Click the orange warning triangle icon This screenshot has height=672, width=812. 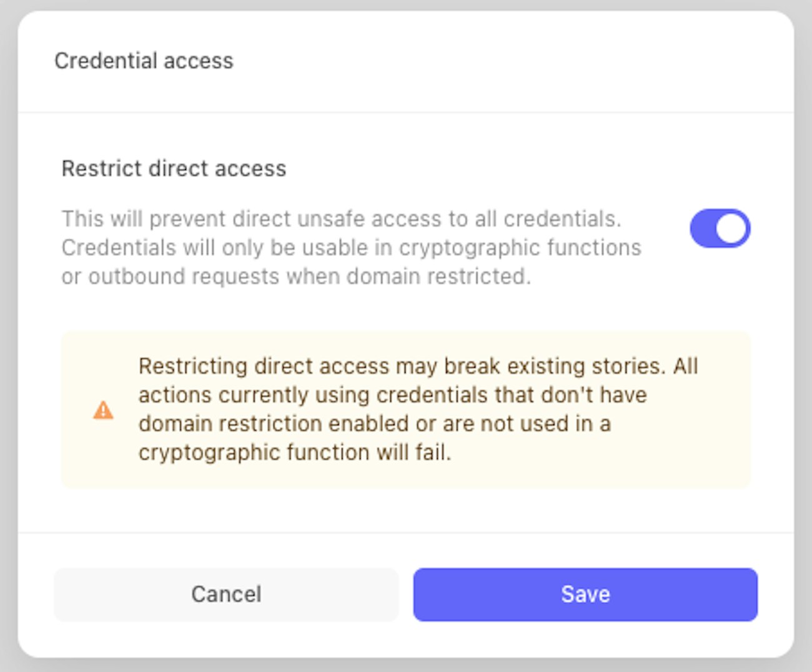pyautogui.click(x=103, y=410)
